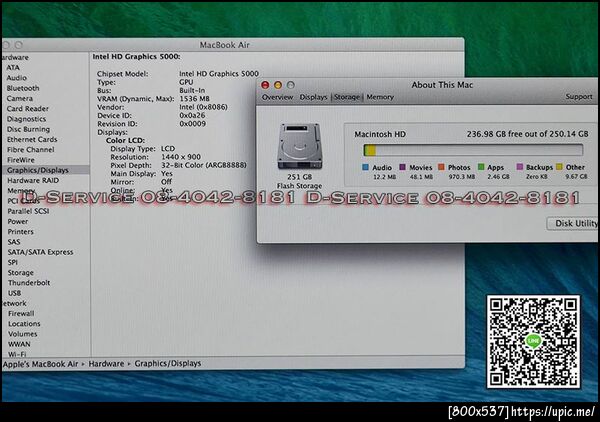Click Apple's MacBook Air in the path bar

point(40,364)
